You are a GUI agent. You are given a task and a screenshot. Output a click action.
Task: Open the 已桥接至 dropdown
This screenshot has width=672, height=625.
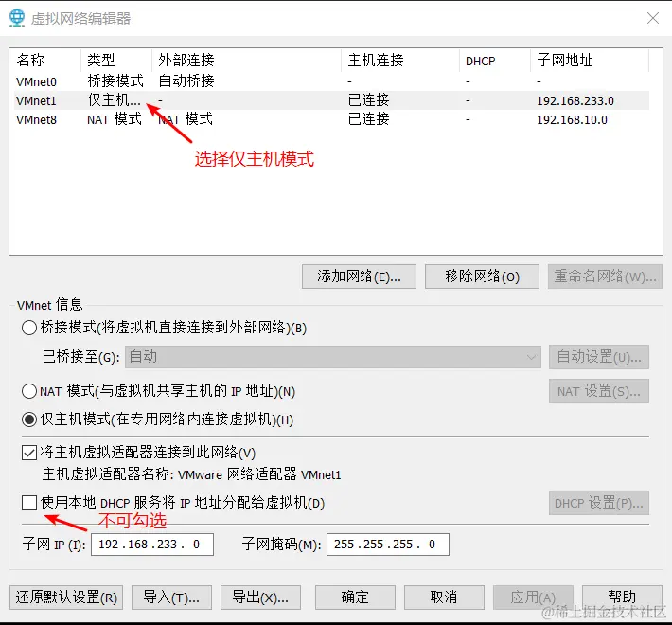click(x=333, y=357)
